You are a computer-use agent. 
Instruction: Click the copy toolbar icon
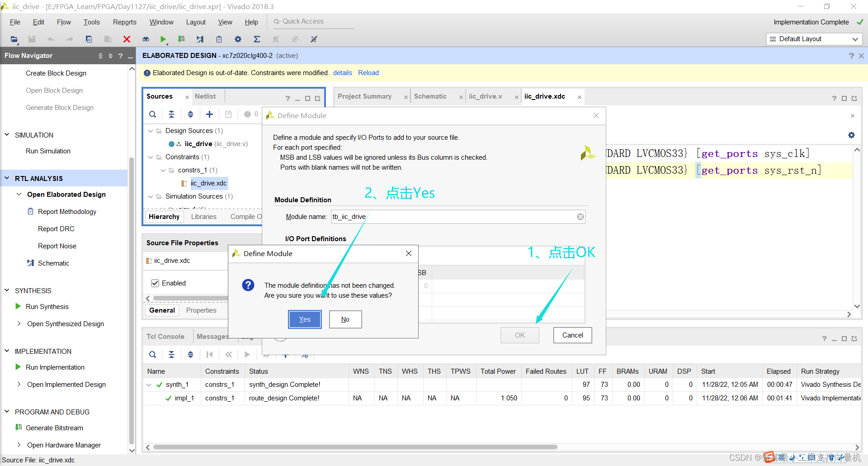[x=89, y=39]
